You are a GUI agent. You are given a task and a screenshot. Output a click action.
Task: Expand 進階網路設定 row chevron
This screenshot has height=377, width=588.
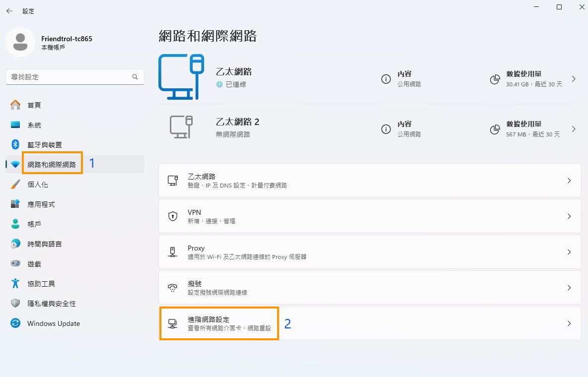pos(569,323)
